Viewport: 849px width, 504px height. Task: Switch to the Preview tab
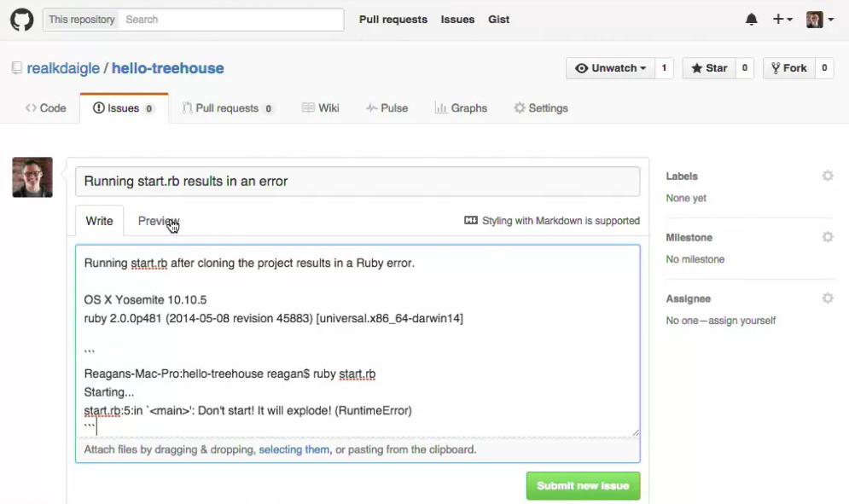click(158, 221)
